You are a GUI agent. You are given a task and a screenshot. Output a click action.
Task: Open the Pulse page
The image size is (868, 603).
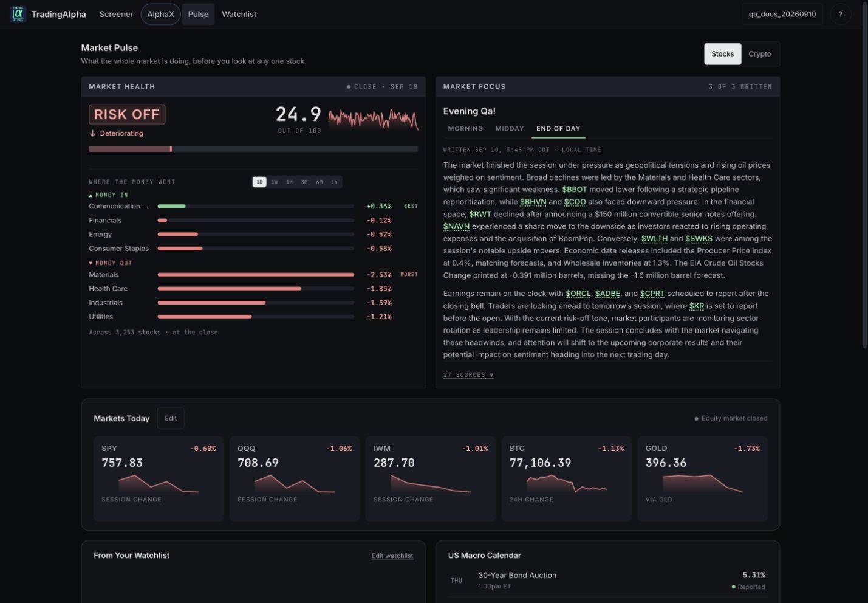[x=198, y=14]
